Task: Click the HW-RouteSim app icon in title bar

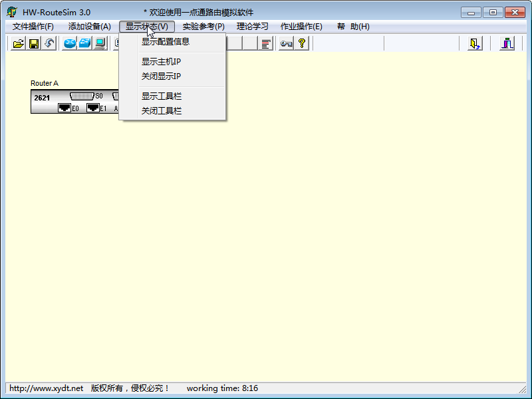Action: [x=12, y=12]
